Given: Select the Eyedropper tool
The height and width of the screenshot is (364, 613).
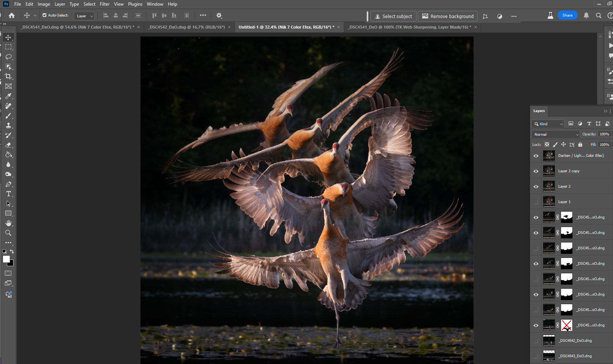Looking at the screenshot, I should tap(8, 96).
